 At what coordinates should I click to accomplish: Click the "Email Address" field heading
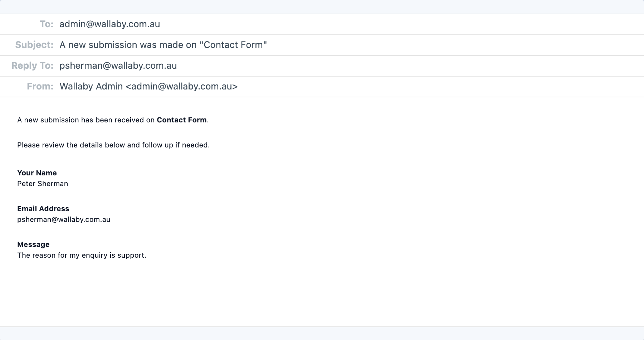point(43,209)
